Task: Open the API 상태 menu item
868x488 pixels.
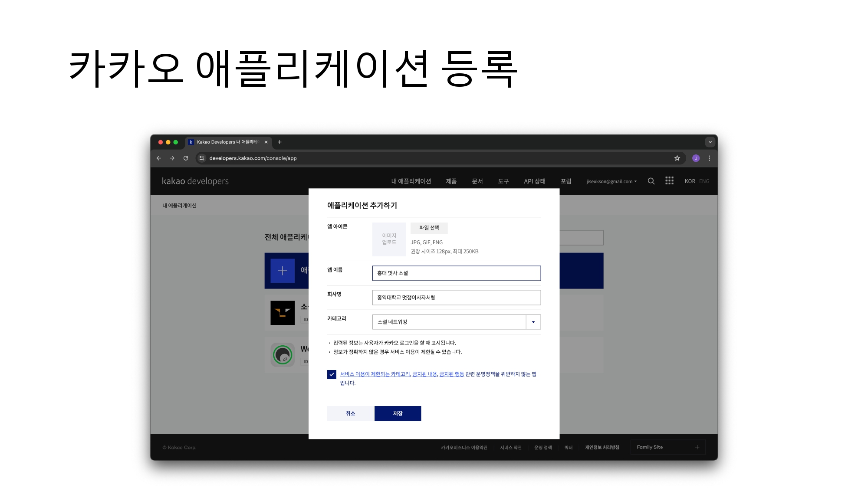Action: tap(535, 181)
